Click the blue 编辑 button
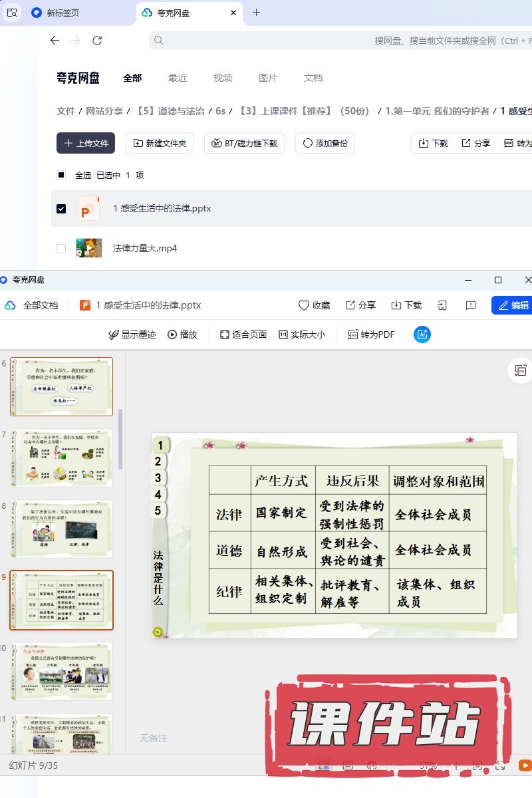Viewport: 532px width, 798px height. pyautogui.click(x=511, y=305)
